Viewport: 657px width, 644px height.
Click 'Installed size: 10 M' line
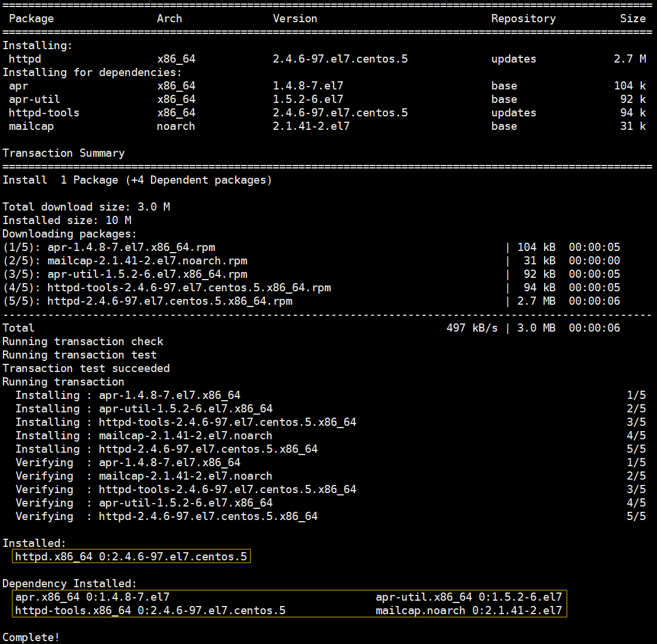click(67, 220)
